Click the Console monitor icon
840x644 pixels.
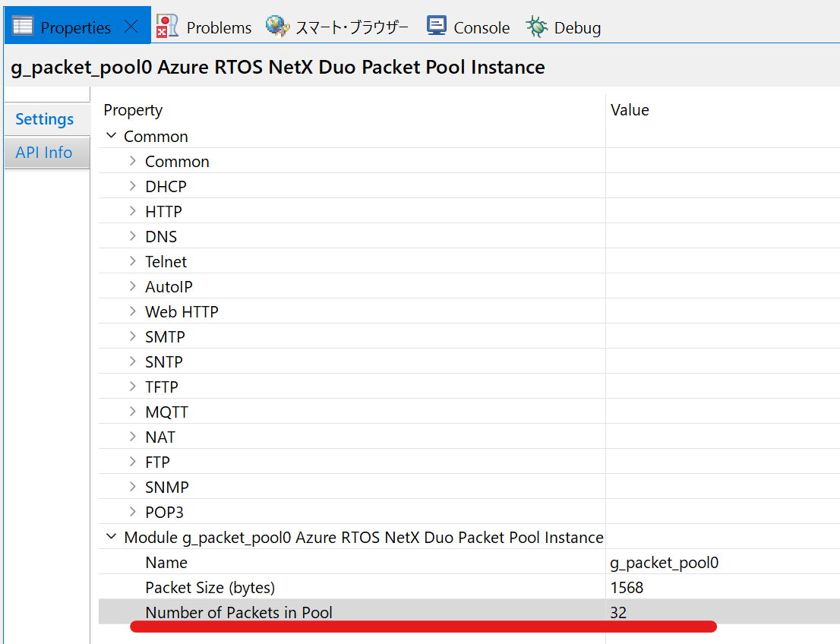coord(436,26)
